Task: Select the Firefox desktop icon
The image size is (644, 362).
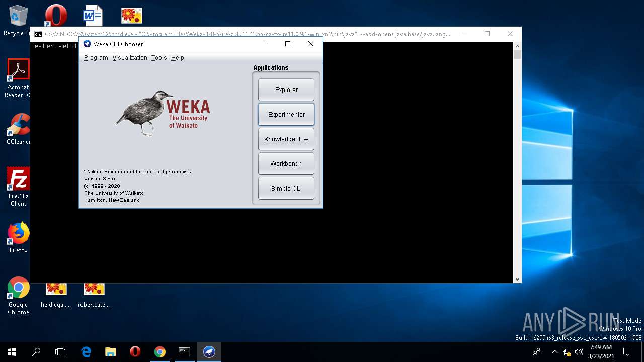Action: [x=18, y=238]
